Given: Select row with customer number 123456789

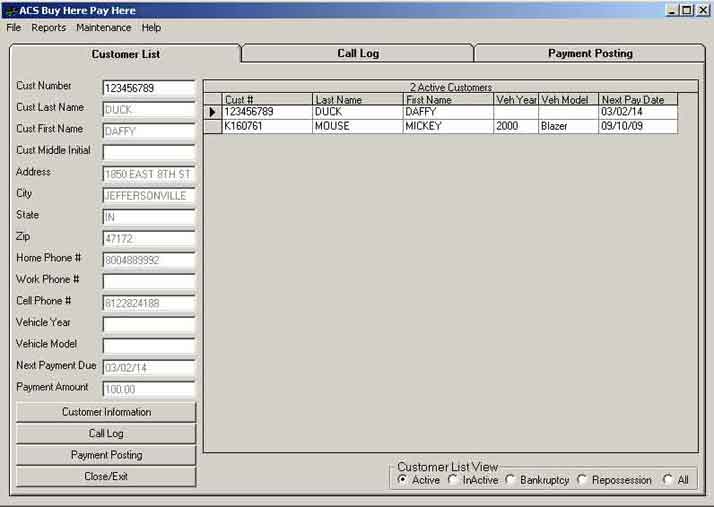Looking at the screenshot, I should [x=267, y=112].
